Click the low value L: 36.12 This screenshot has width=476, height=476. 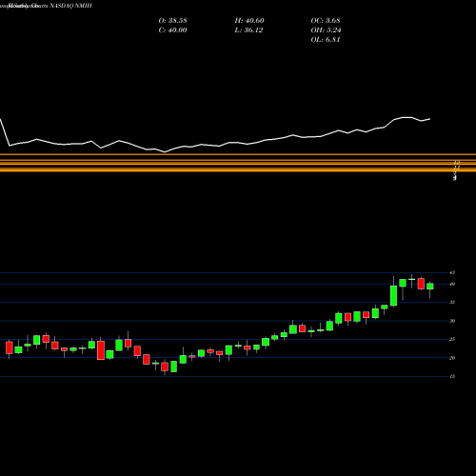coord(248,30)
